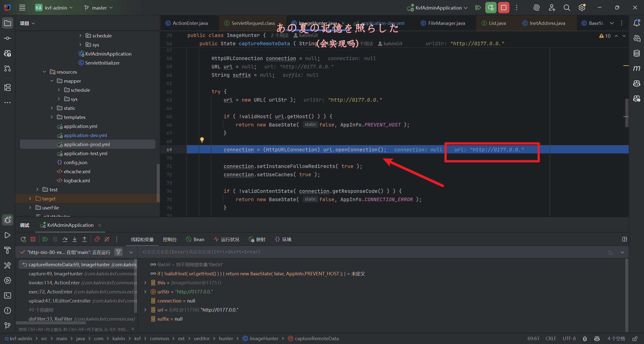Switch to ActionEnter.java tab
Screen dimensions: 644x344
point(187,23)
